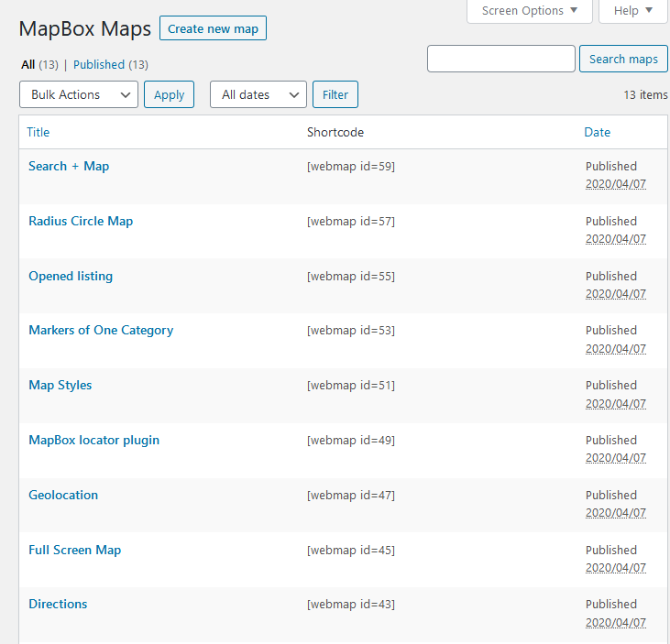Click the Search maps button
The image size is (670, 644).
click(623, 59)
